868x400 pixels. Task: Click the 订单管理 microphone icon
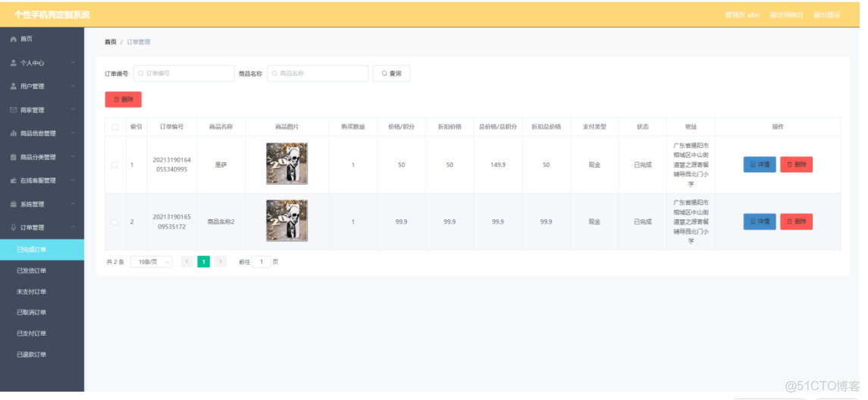tap(14, 228)
